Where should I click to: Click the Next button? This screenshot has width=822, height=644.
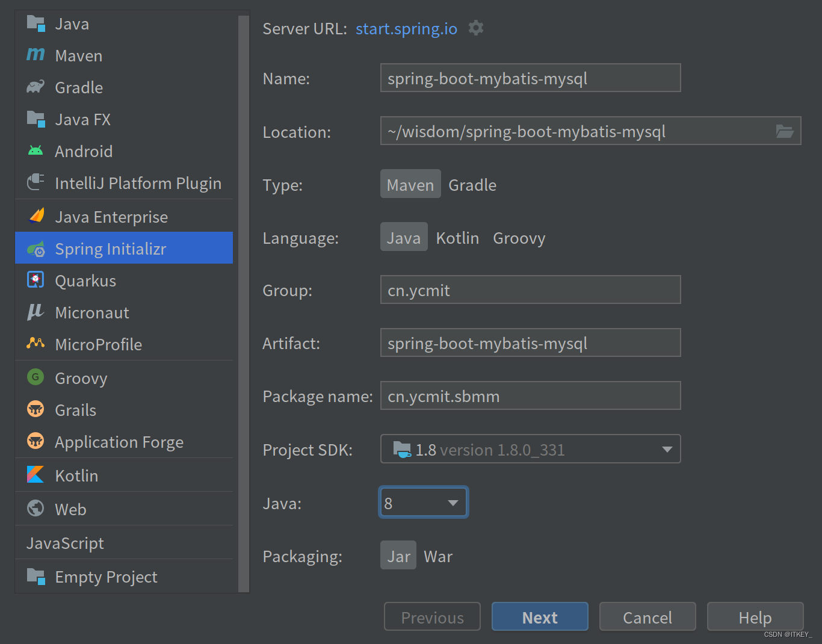click(x=540, y=616)
